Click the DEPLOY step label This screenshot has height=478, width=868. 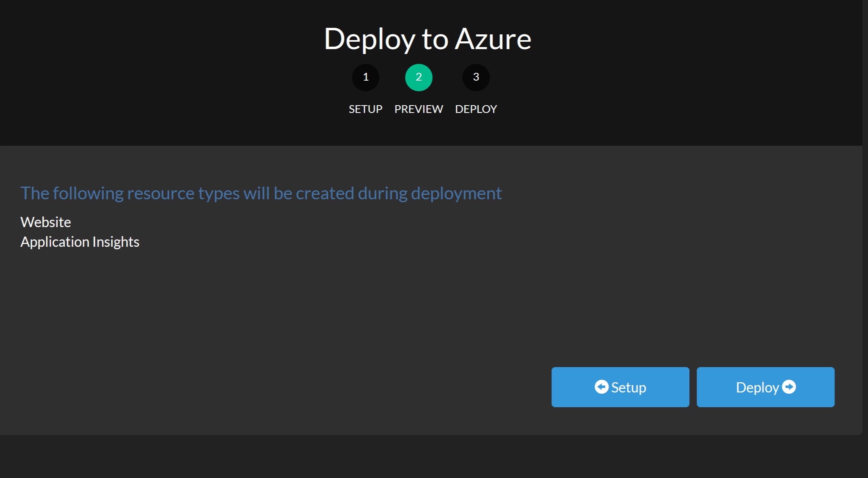pyautogui.click(x=476, y=109)
